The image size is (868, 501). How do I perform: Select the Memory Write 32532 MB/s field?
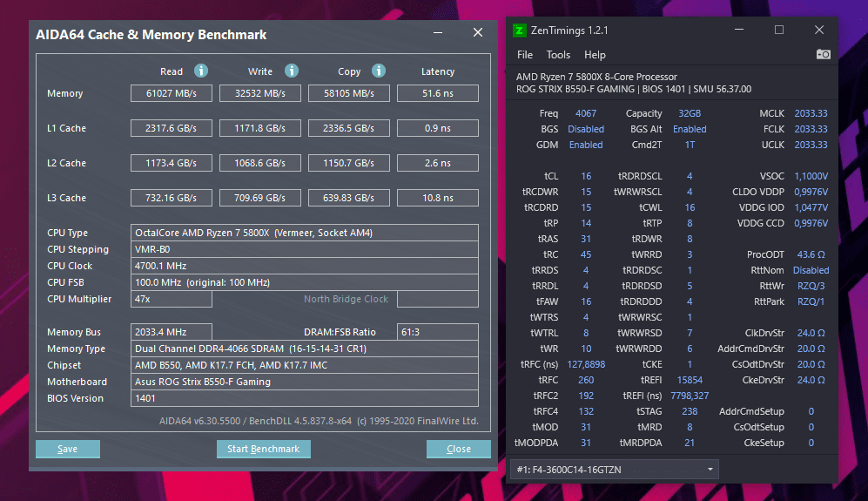click(260, 93)
